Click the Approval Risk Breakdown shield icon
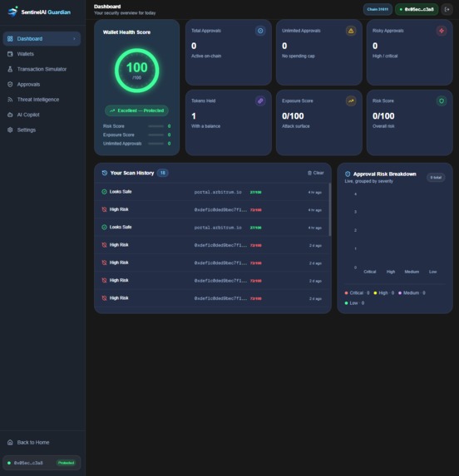 tap(348, 174)
